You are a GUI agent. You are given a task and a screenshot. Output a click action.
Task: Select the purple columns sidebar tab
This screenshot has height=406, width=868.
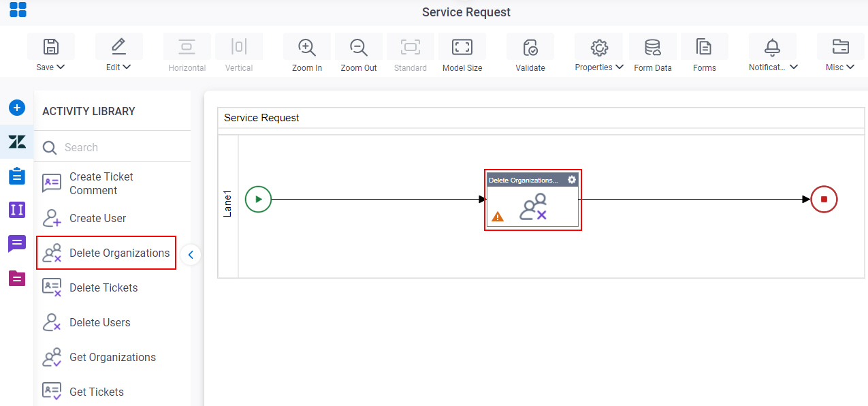(17, 209)
